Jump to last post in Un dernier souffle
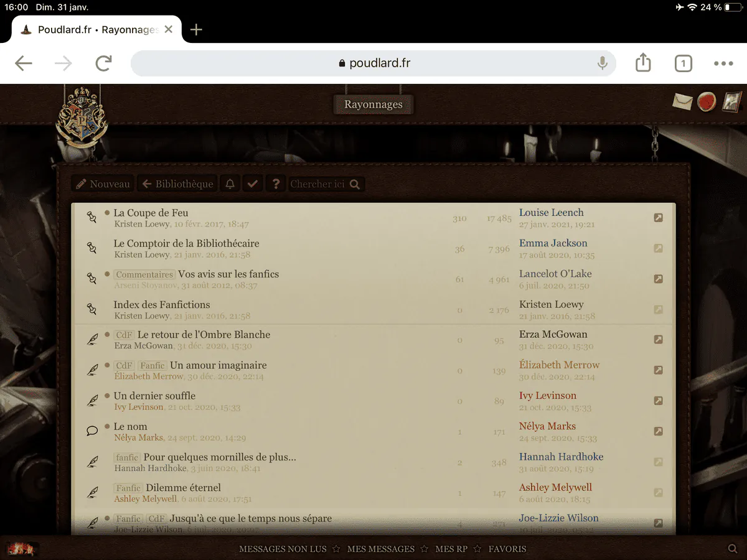The image size is (747, 560). pos(659,401)
